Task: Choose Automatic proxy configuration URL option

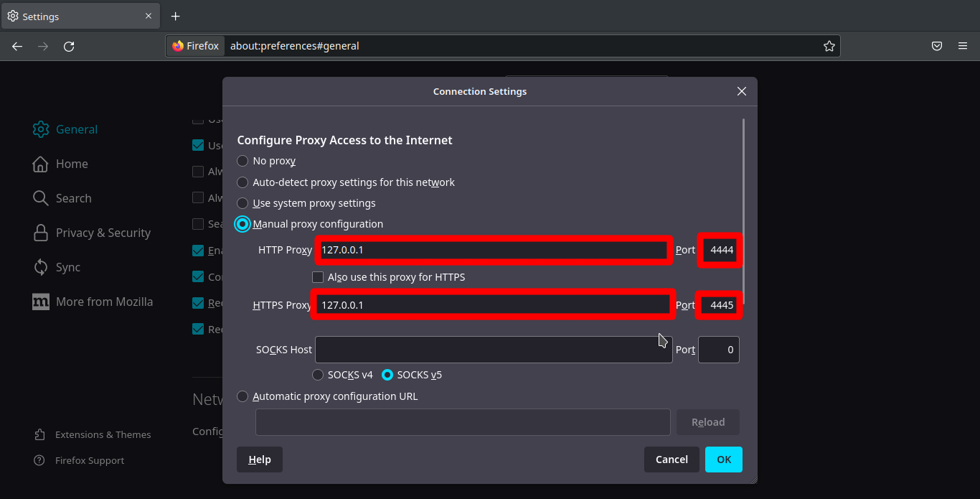Action: point(243,396)
